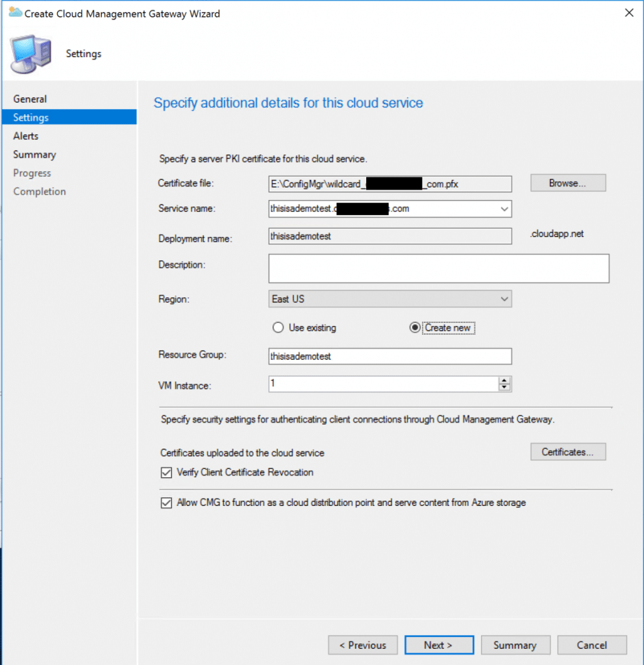Select the Use existing radio button

click(x=278, y=328)
